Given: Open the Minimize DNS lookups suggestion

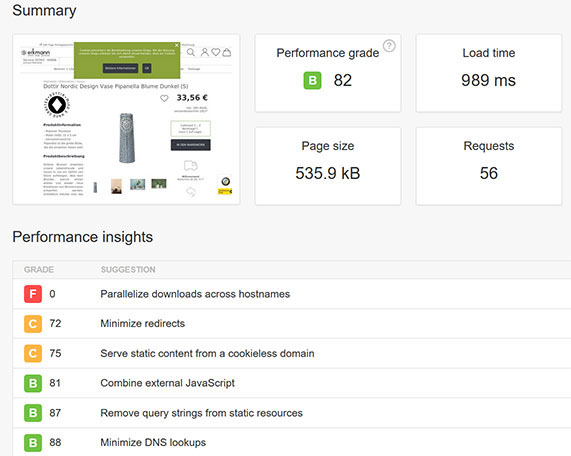Looking at the screenshot, I should (x=292, y=442).
